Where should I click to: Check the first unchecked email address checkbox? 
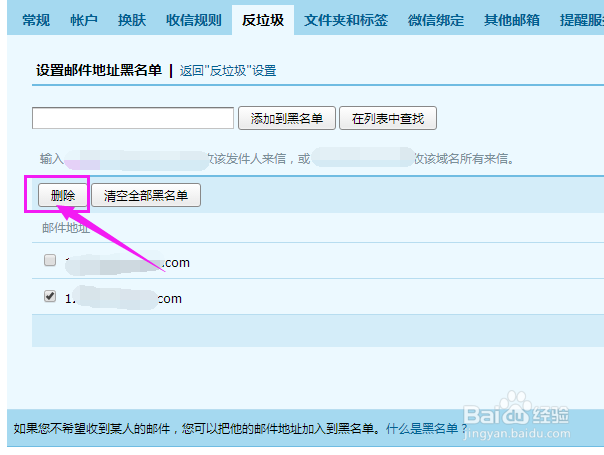(x=50, y=260)
